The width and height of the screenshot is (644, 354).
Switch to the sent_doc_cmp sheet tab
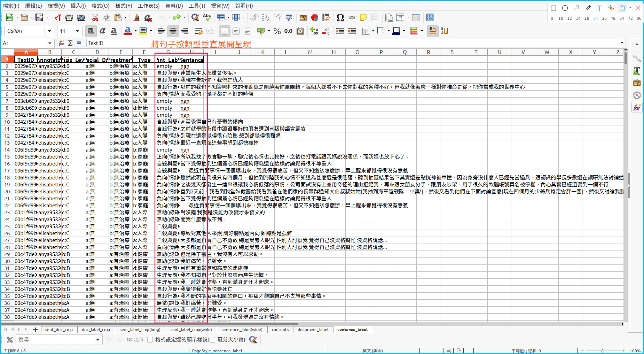coord(59,329)
